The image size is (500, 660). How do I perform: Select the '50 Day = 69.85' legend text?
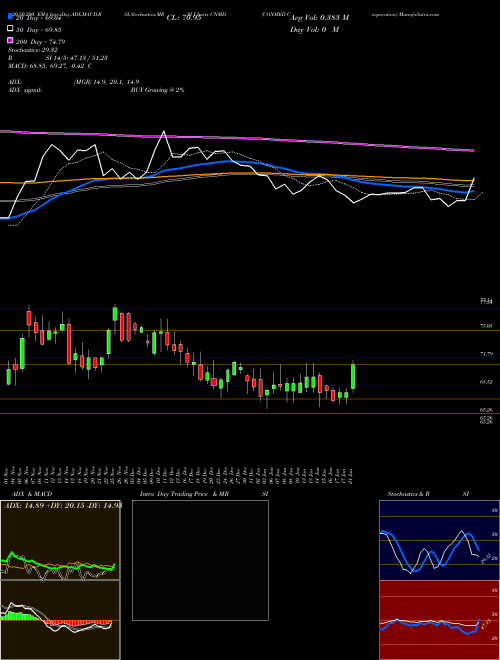click(41, 30)
